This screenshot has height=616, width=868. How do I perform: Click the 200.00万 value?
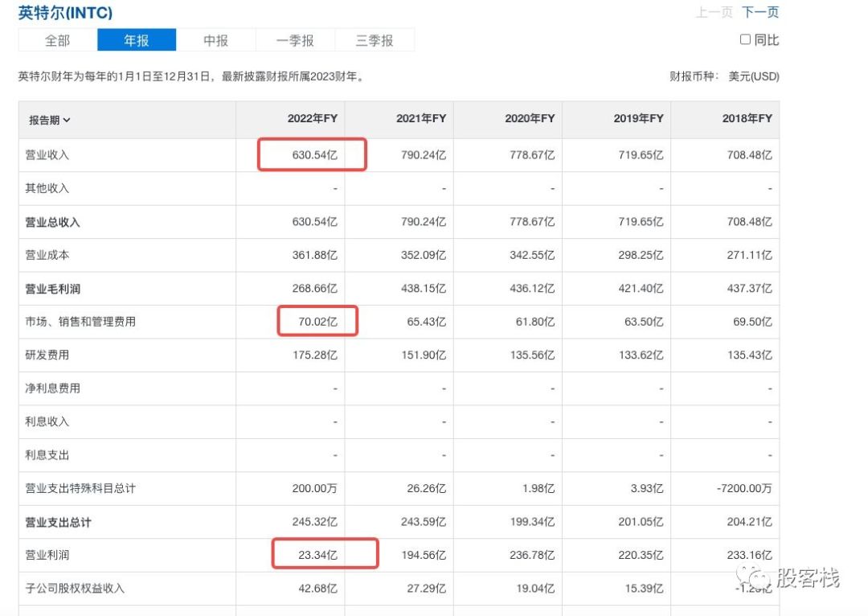(x=315, y=488)
